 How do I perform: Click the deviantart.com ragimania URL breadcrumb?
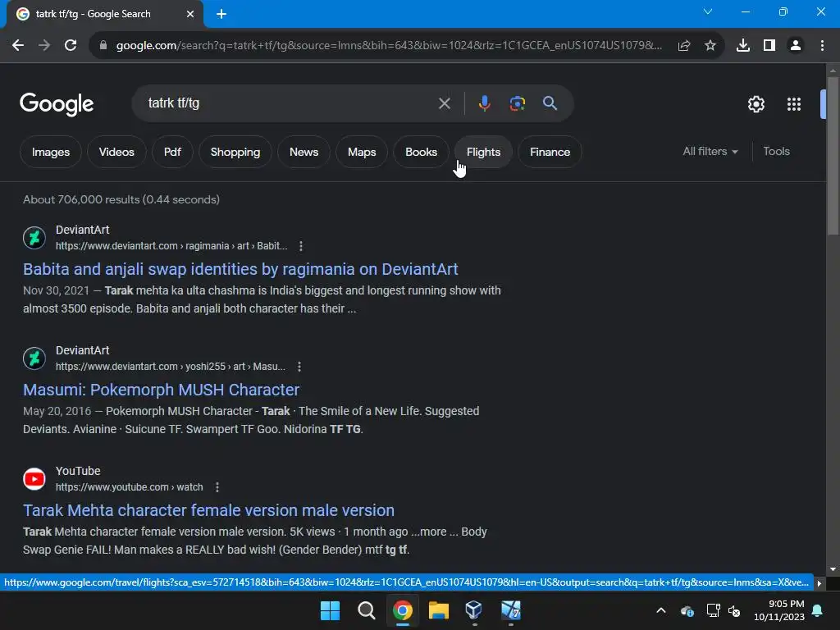pyautogui.click(x=171, y=246)
